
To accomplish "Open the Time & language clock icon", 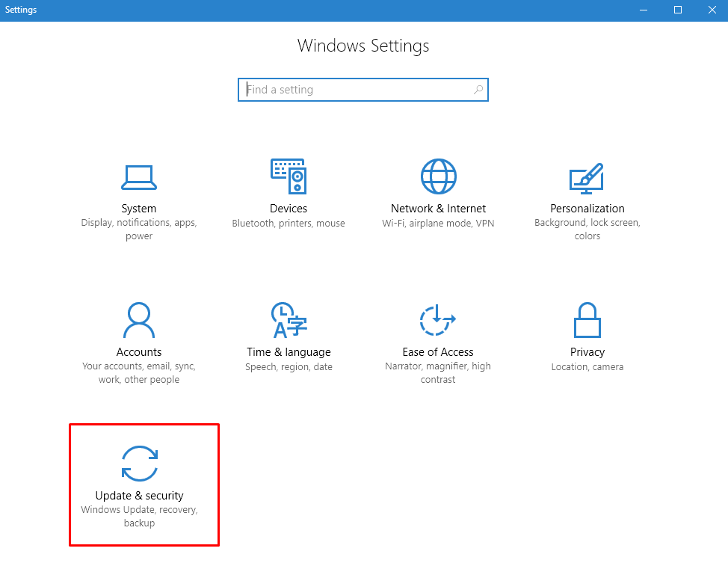I will point(289,320).
